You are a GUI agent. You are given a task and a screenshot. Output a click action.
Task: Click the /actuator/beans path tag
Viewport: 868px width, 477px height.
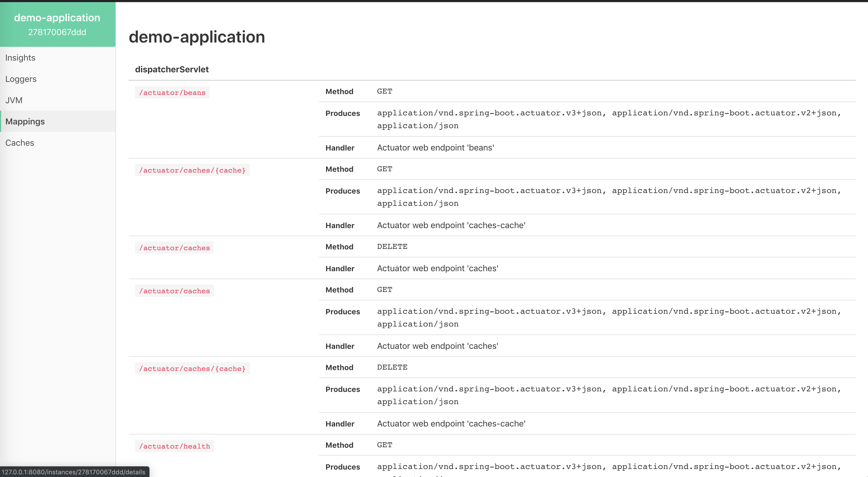[x=172, y=93]
